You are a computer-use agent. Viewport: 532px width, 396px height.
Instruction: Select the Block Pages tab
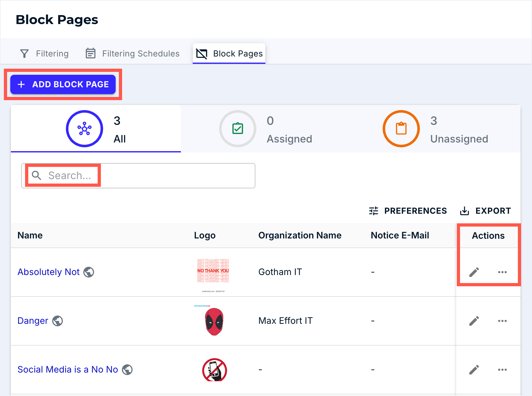(229, 54)
